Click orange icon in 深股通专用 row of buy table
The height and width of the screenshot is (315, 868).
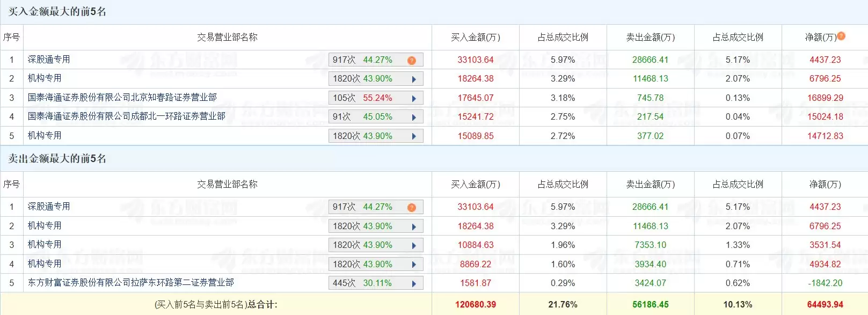412,60
